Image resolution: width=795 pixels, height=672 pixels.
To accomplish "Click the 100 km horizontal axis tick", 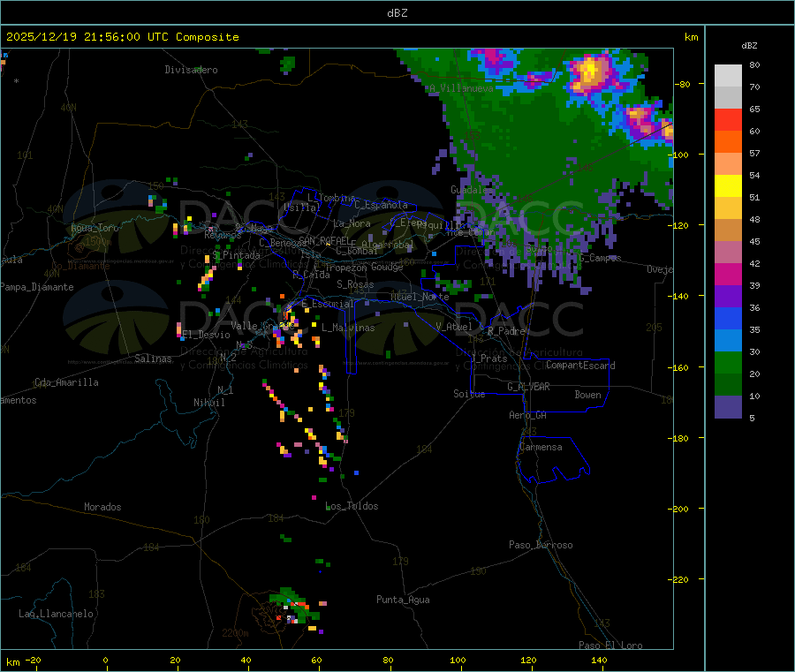I will click(x=458, y=661).
